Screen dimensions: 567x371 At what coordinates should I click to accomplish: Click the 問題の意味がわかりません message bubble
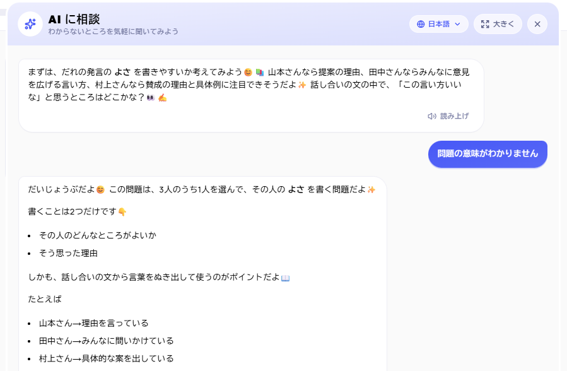tap(487, 154)
